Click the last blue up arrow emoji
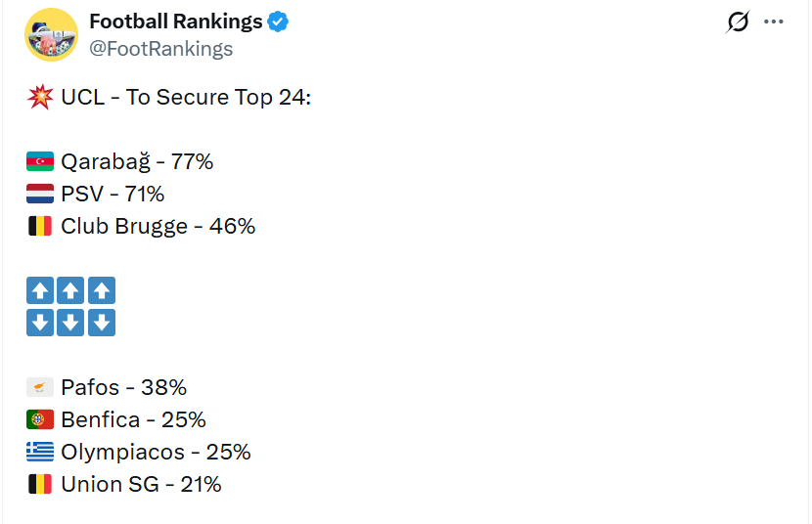Screen dimensions: 812x524 [x=102, y=290]
